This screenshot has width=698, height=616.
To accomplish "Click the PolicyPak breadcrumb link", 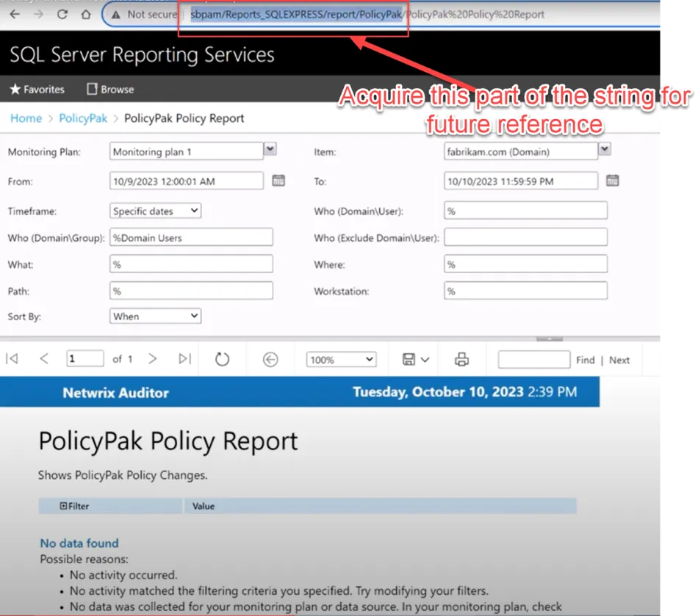I will [x=83, y=118].
